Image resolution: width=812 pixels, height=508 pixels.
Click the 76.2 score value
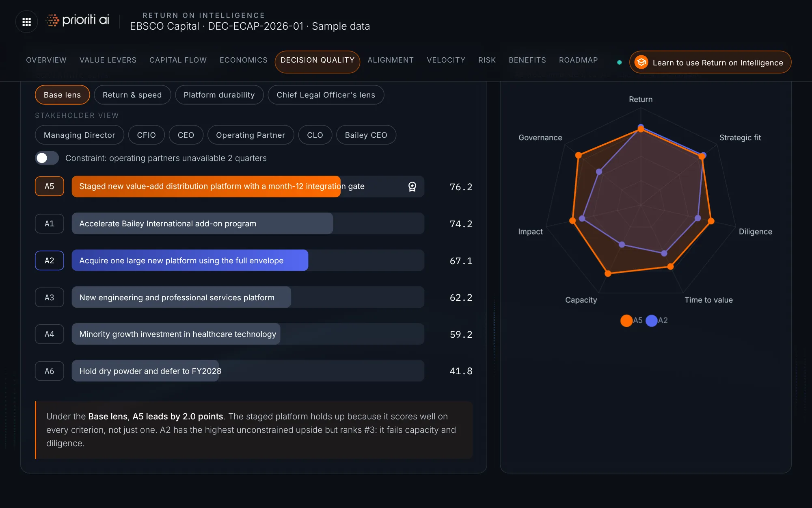point(461,187)
